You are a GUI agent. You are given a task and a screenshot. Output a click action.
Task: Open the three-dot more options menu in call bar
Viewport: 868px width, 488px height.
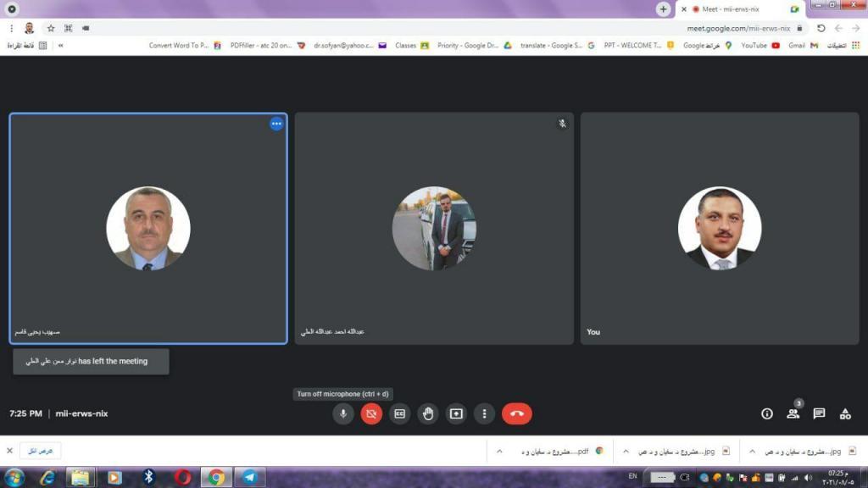[x=484, y=413]
